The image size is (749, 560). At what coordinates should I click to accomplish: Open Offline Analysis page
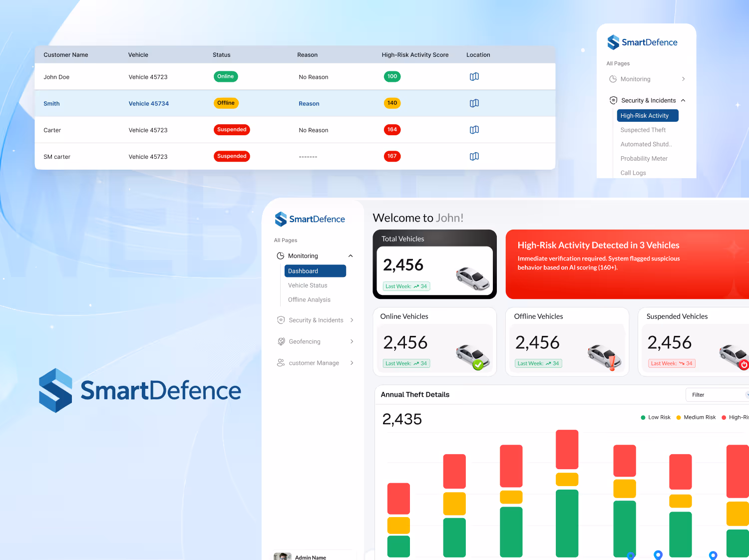pyautogui.click(x=309, y=299)
